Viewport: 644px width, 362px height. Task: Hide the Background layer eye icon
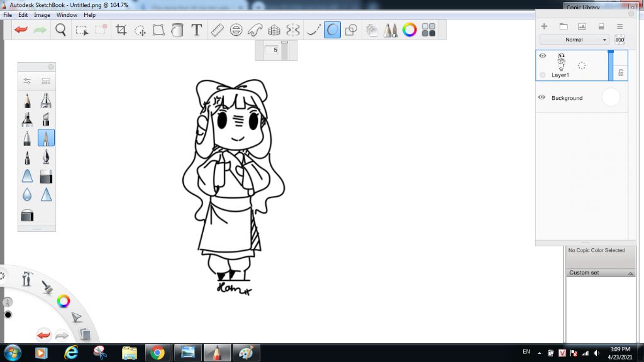pos(541,97)
